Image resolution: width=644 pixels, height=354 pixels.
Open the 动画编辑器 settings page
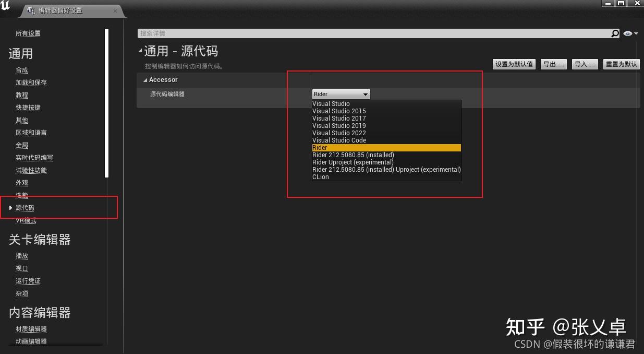click(x=31, y=341)
